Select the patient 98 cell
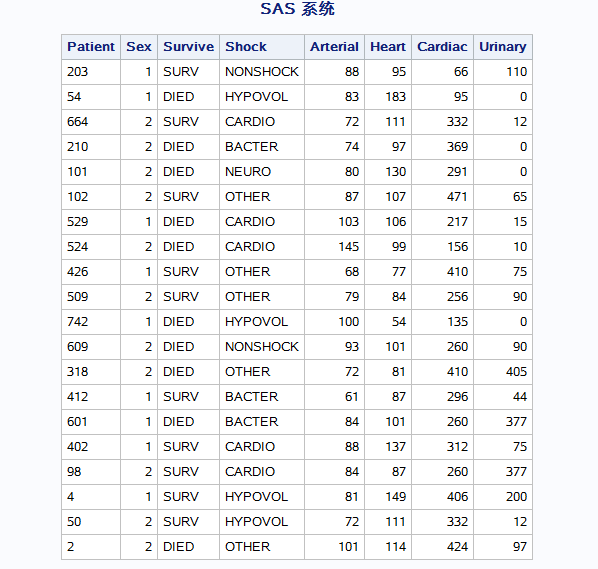 click(x=91, y=472)
